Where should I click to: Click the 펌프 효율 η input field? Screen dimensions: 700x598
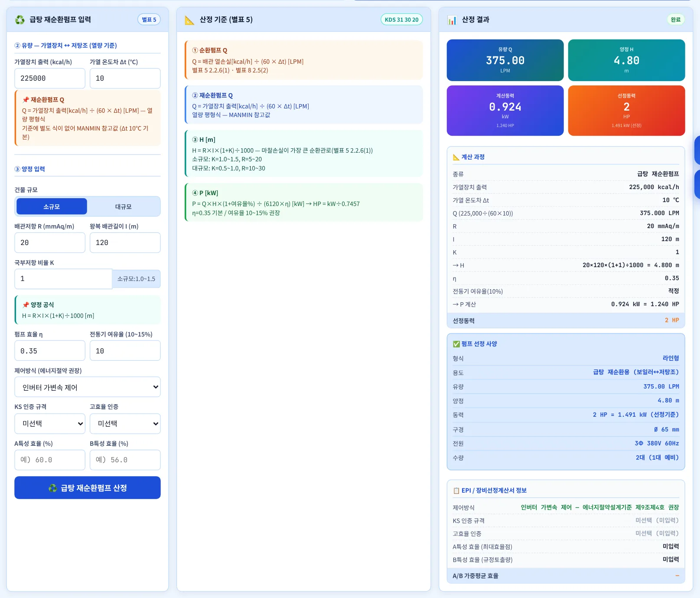point(50,351)
